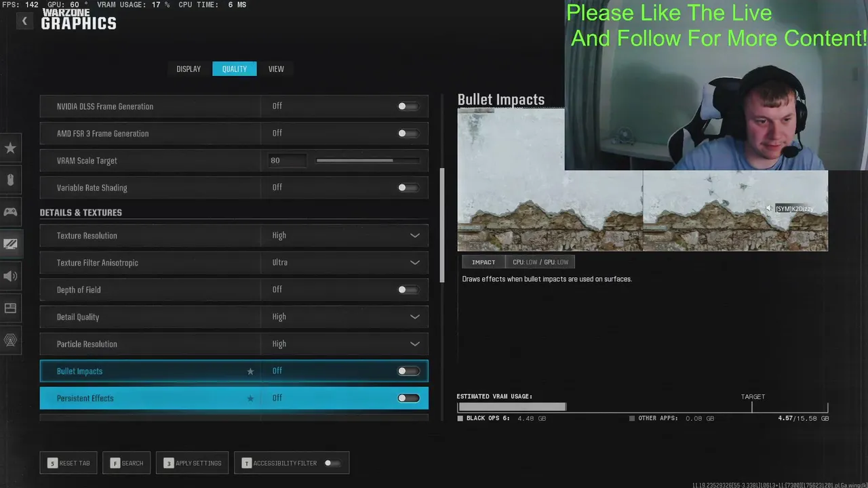Click the Estimated VRAM Usage bar
868x488 pixels.
(x=642, y=407)
